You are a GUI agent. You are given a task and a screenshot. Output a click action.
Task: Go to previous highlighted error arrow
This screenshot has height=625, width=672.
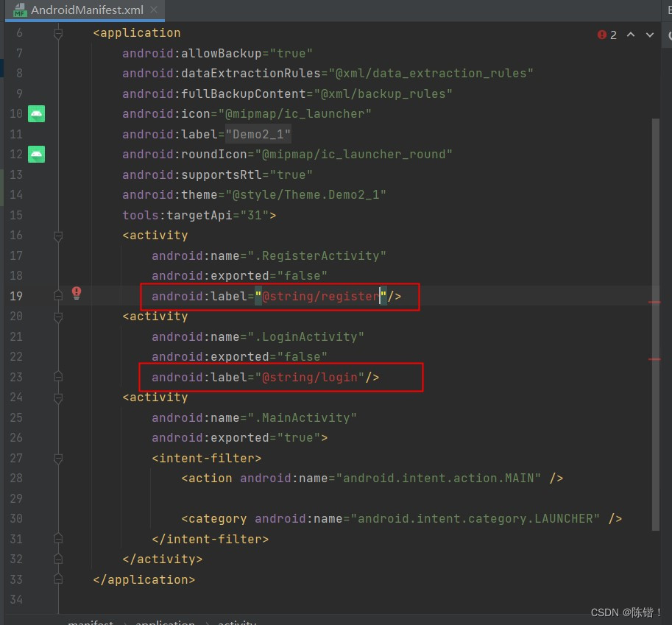coord(631,35)
